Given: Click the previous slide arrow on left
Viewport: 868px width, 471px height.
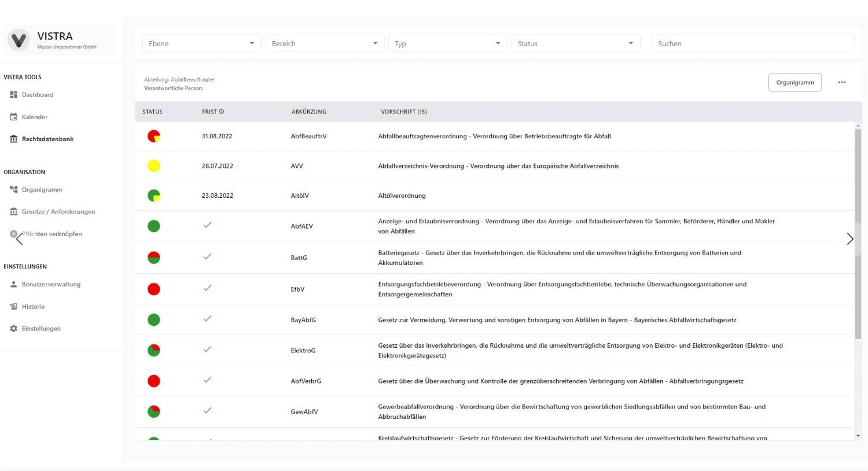Looking at the screenshot, I should 19,238.
